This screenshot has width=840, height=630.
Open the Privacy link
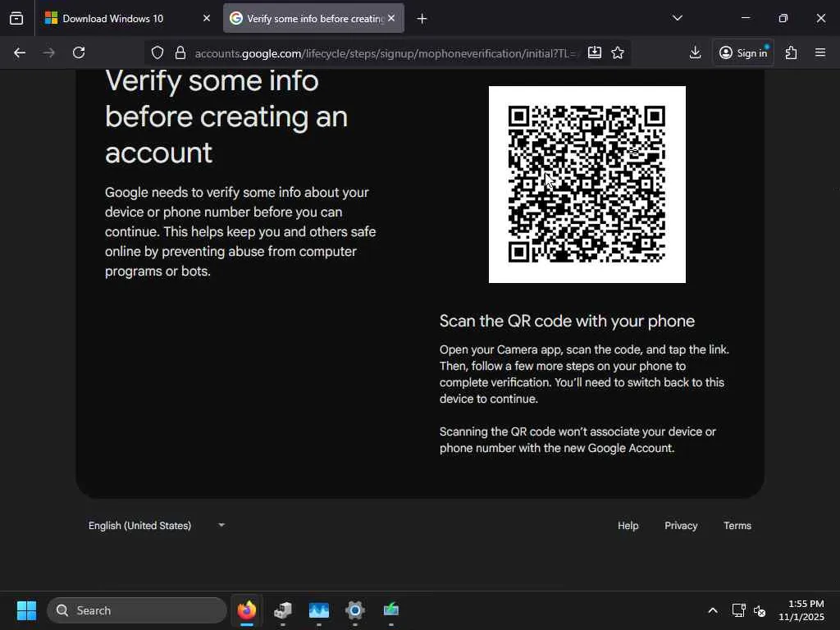point(681,526)
